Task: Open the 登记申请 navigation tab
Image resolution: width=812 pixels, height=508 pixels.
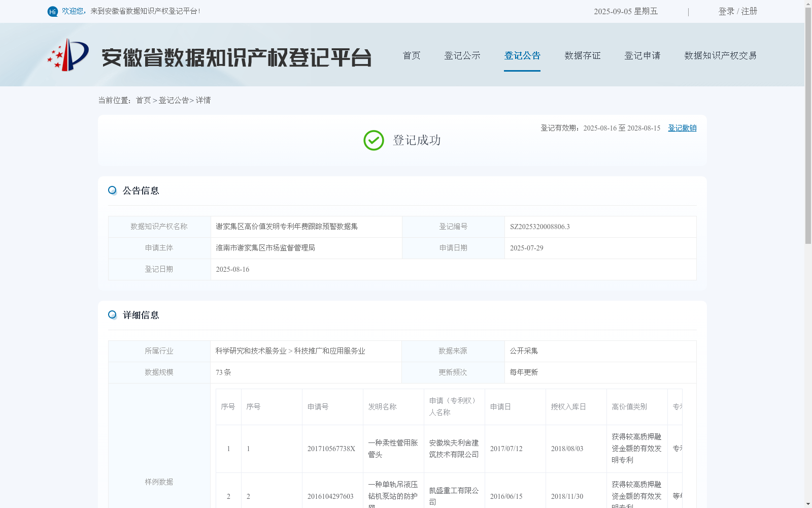Action: tap(642, 55)
